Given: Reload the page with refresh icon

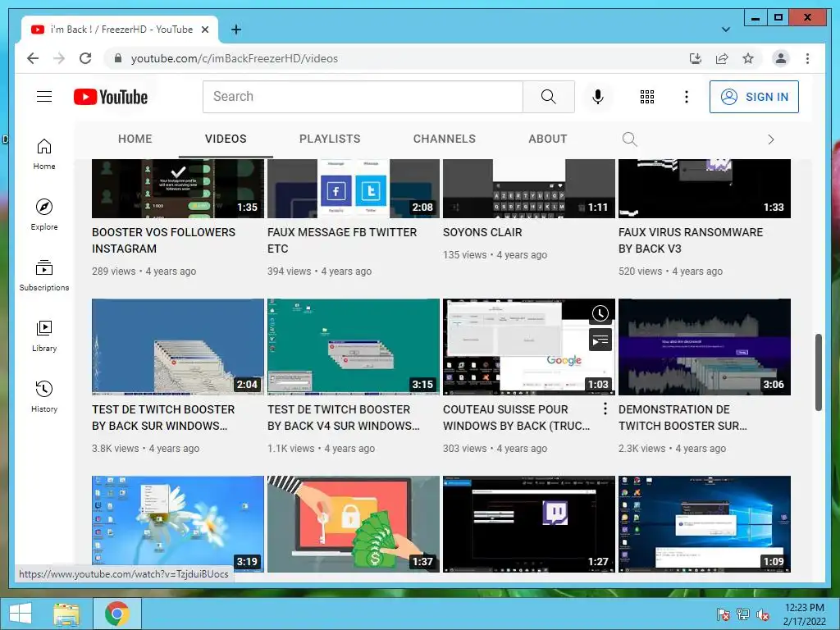Looking at the screenshot, I should 85,58.
